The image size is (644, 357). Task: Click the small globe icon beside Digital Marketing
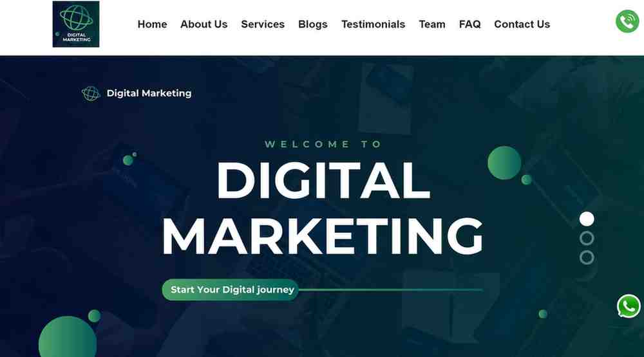[91, 93]
